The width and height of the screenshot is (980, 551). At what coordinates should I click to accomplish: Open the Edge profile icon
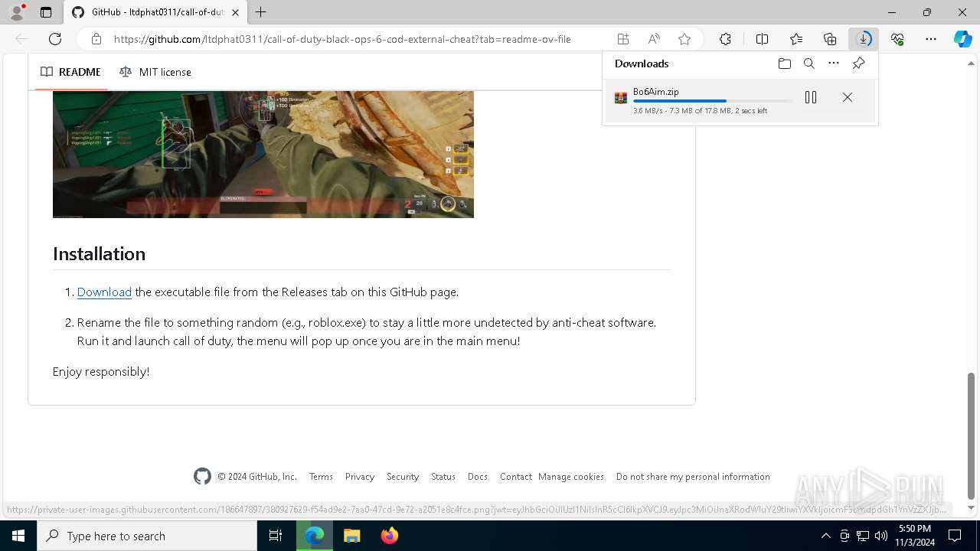click(x=16, y=12)
